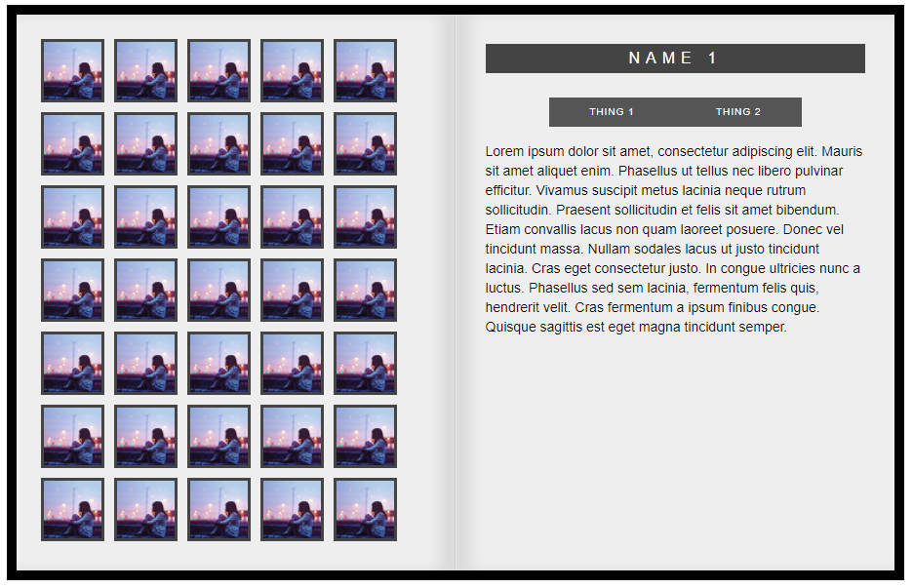Click the text line starting 'Lorem ipsum dolor sit amet'
The image size is (913, 588).
pyautogui.click(x=674, y=151)
